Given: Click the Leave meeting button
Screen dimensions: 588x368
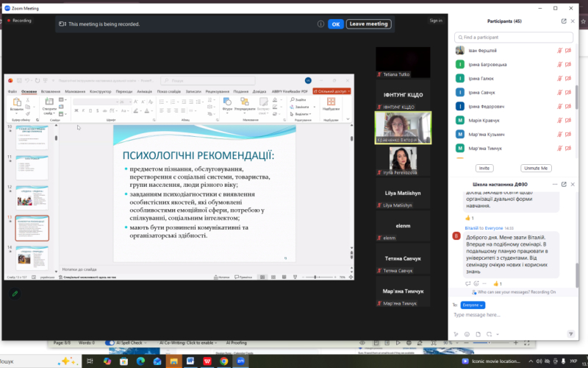Looking at the screenshot, I should coord(369,24).
